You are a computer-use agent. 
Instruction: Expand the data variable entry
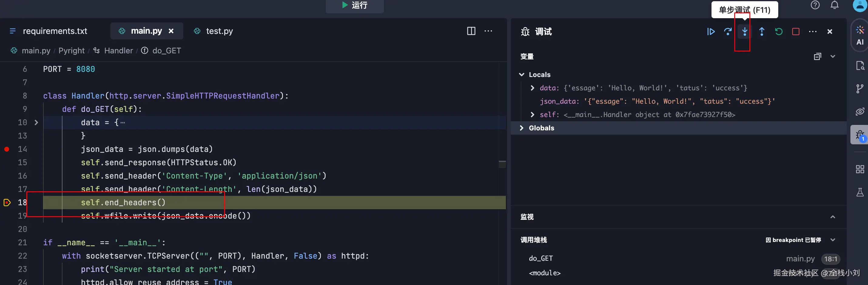(x=532, y=88)
